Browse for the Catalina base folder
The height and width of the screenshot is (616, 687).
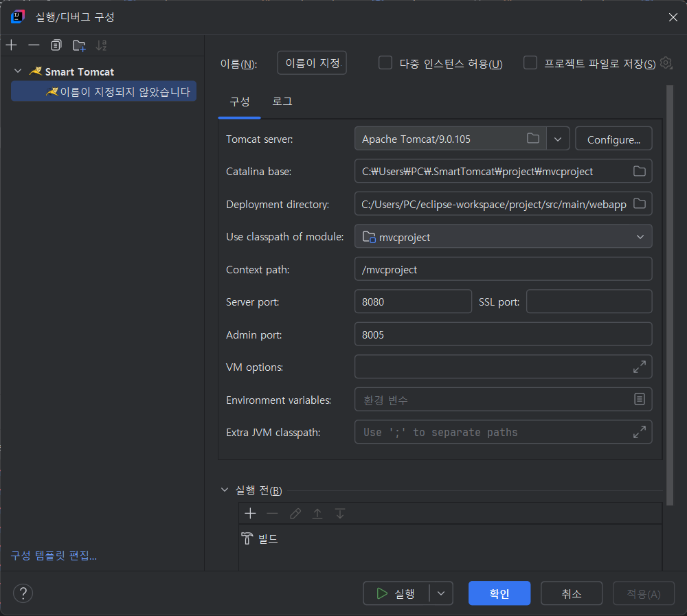[x=639, y=171]
